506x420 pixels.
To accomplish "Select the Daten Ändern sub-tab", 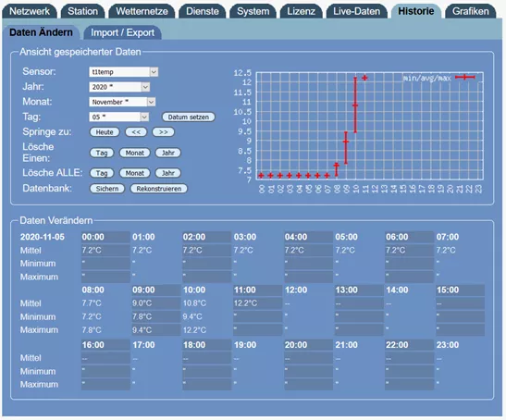I will point(41,32).
